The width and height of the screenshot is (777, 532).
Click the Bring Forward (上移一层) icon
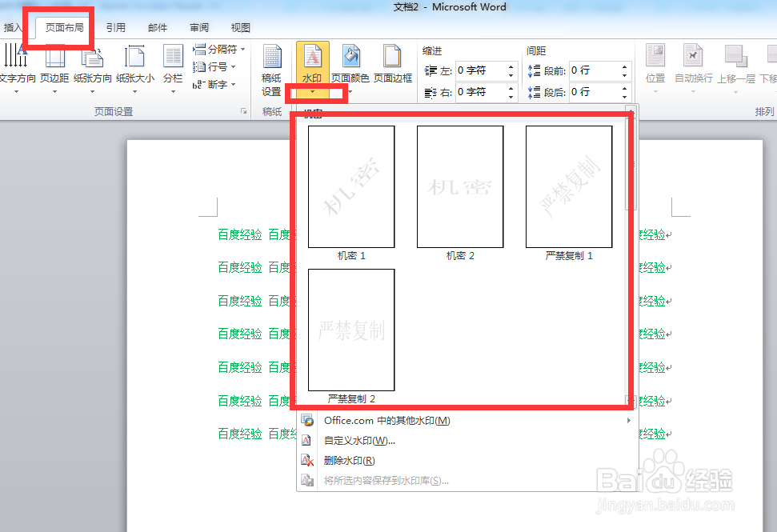[x=736, y=55]
